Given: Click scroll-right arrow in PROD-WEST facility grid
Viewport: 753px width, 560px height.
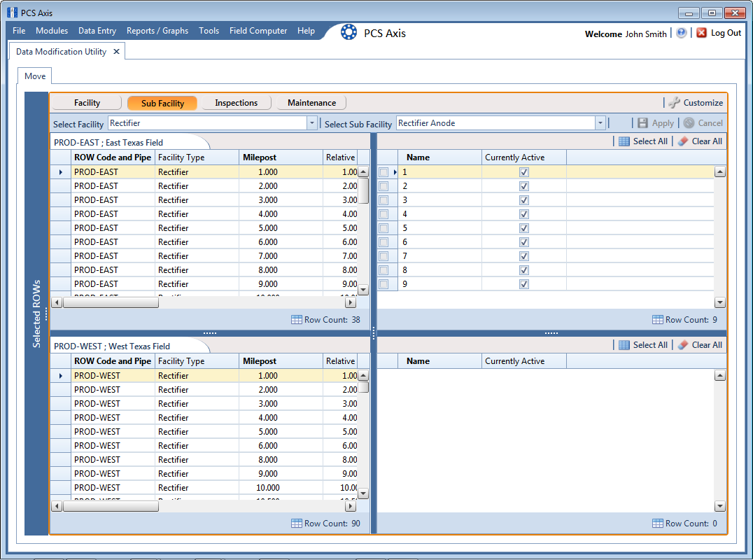Looking at the screenshot, I should [x=351, y=505].
